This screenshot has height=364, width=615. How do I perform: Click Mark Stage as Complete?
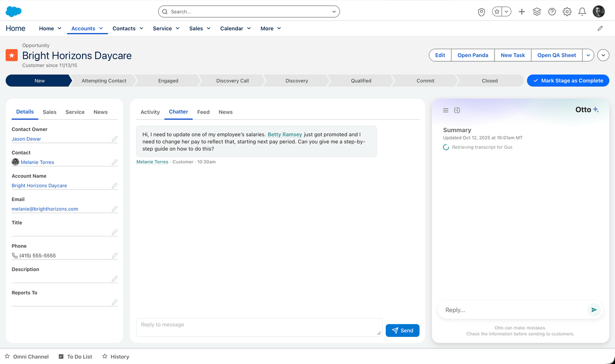pyautogui.click(x=568, y=80)
